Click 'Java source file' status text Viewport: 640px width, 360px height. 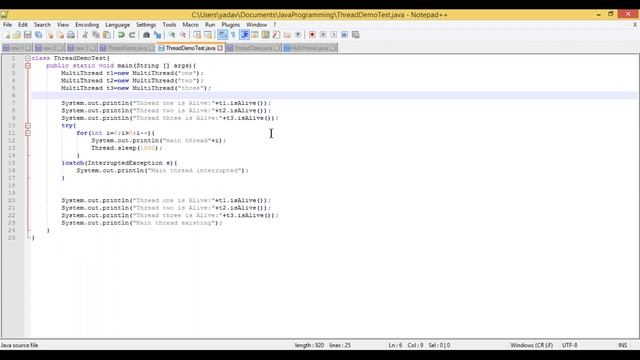click(x=20, y=345)
